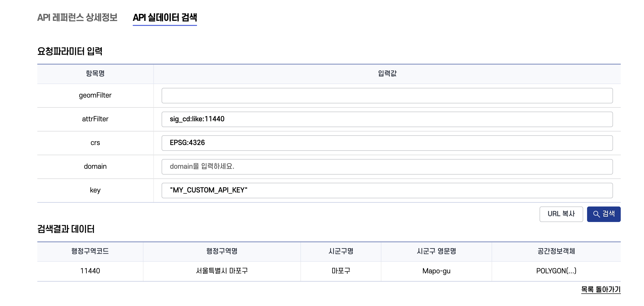Click the attrFilter parameter label
This screenshot has height=306, width=644.
point(95,119)
